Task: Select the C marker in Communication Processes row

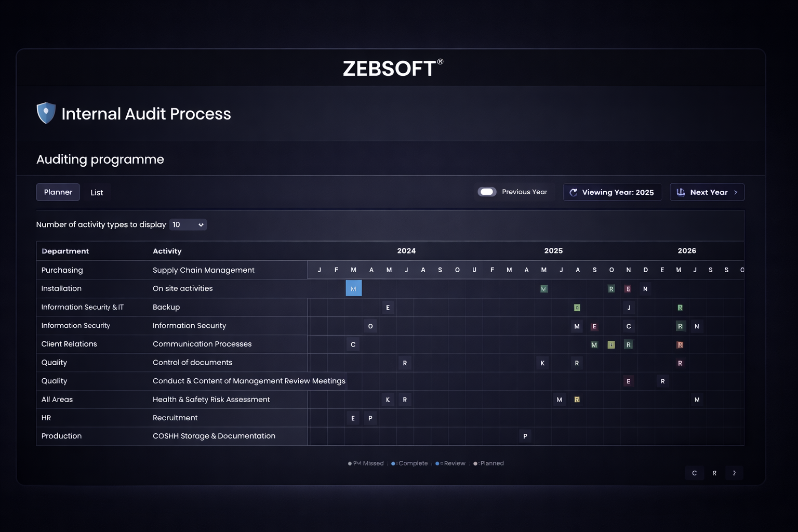Action: click(x=353, y=344)
